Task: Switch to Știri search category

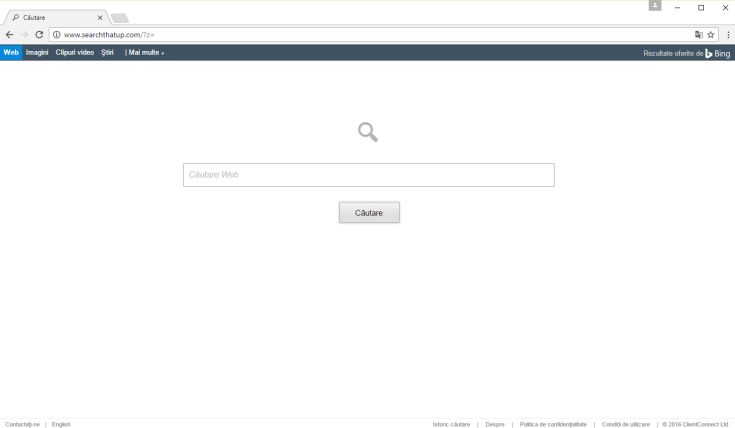Action: pyautogui.click(x=107, y=53)
